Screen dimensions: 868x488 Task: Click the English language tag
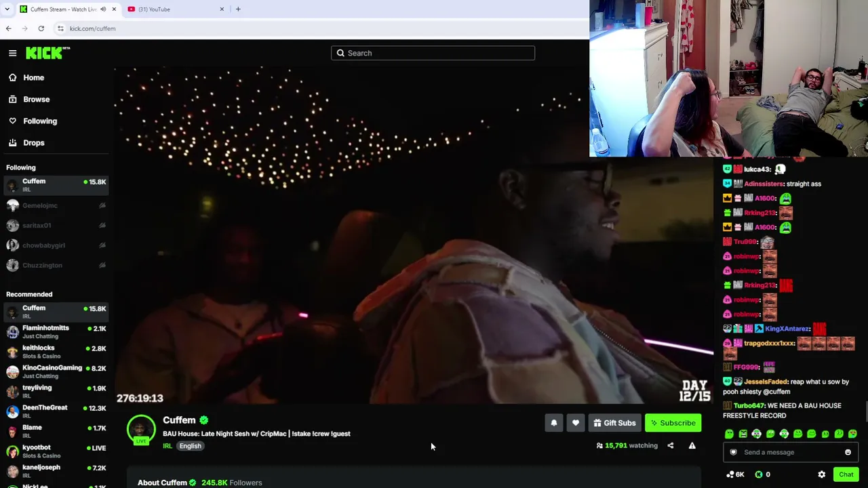[190, 446]
